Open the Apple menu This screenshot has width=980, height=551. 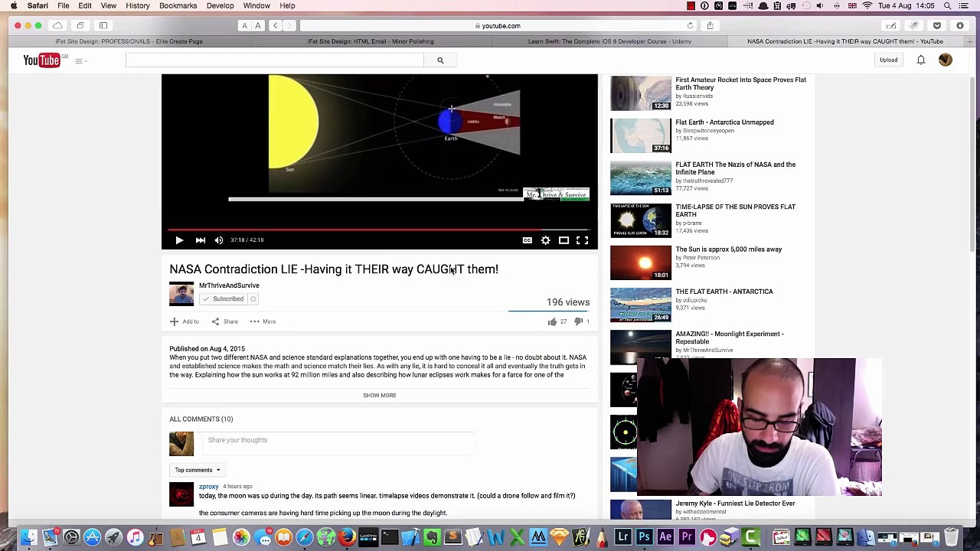coord(14,5)
